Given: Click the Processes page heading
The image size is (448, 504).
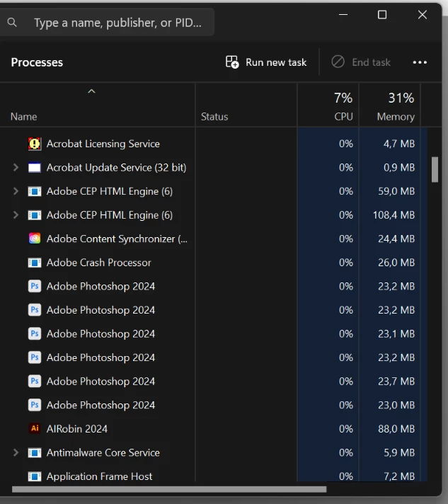Looking at the screenshot, I should click(37, 62).
